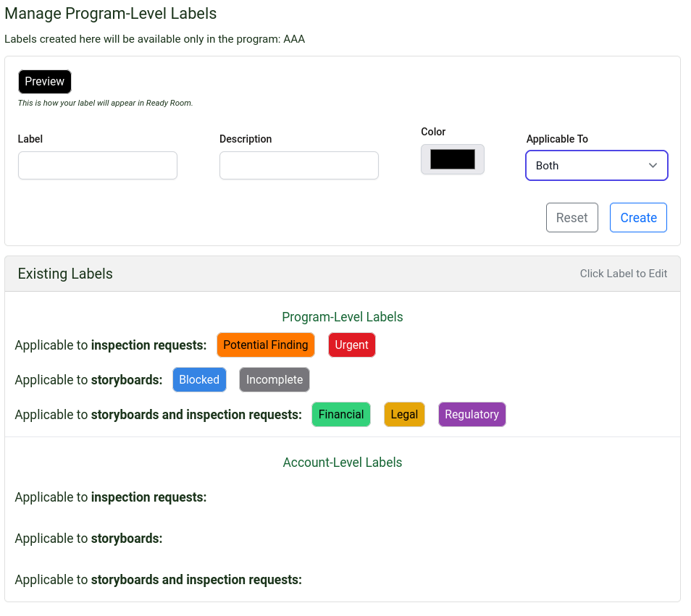Viewport: 691px width, 616px height.
Task: Click the 'Applicable To' field caption
Action: click(557, 139)
